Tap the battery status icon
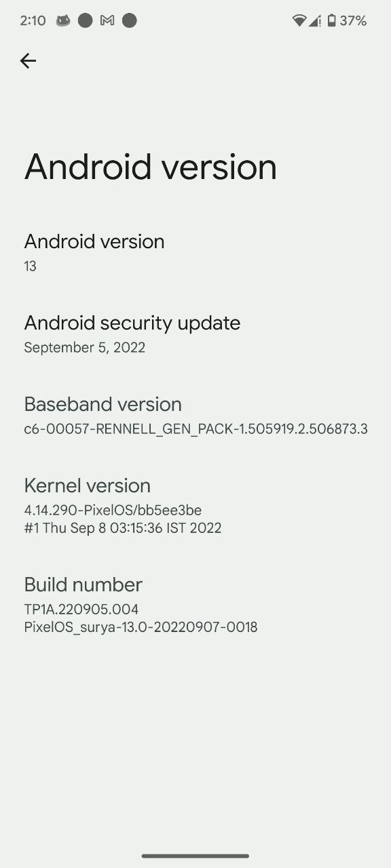Image resolution: width=391 pixels, height=868 pixels. pos(331,21)
